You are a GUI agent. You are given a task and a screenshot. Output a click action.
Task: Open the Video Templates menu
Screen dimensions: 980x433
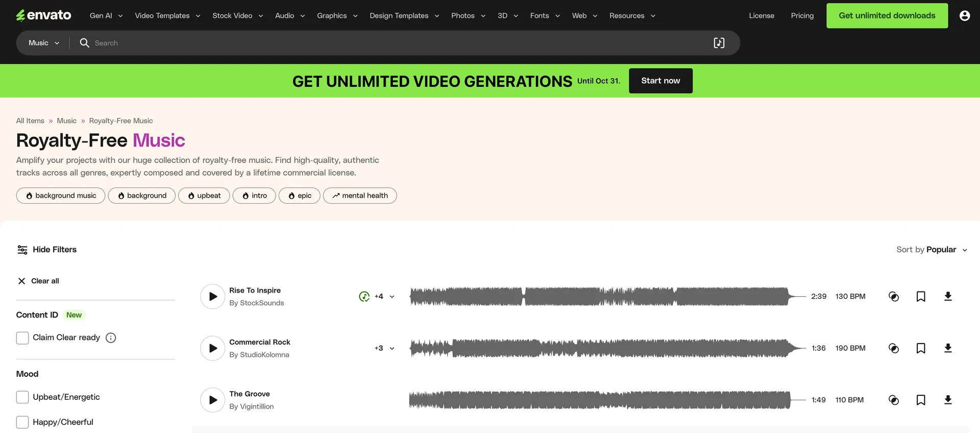tap(167, 16)
